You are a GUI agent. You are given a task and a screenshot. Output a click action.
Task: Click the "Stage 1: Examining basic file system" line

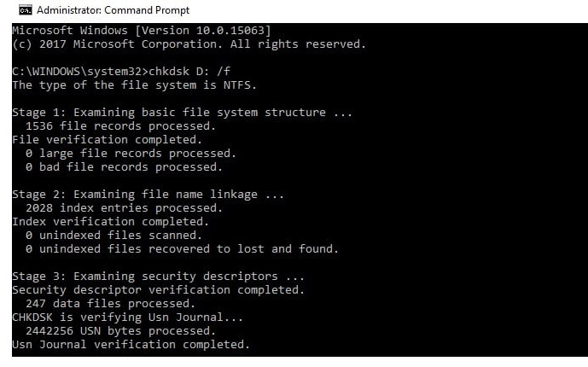180,112
